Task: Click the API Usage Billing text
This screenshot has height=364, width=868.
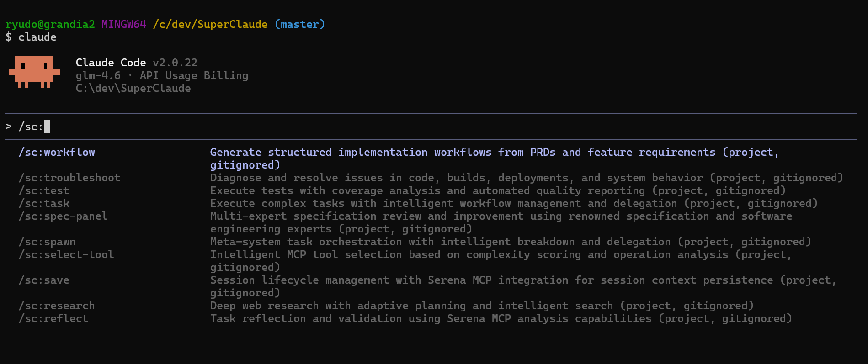Action: pyautogui.click(x=194, y=75)
